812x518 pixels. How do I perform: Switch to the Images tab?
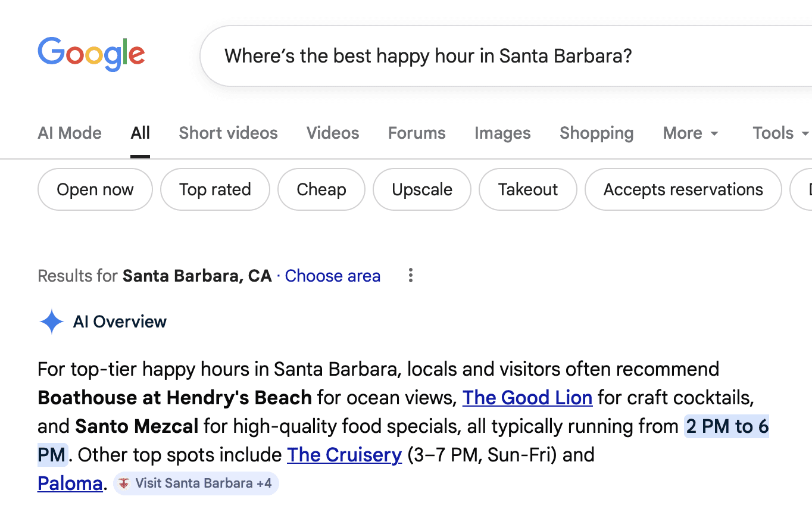click(502, 133)
